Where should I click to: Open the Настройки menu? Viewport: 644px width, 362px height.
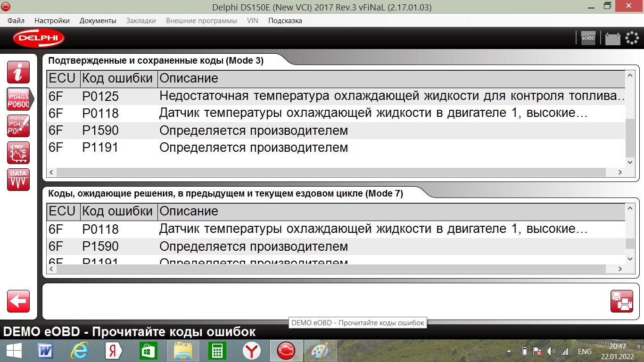(52, 21)
